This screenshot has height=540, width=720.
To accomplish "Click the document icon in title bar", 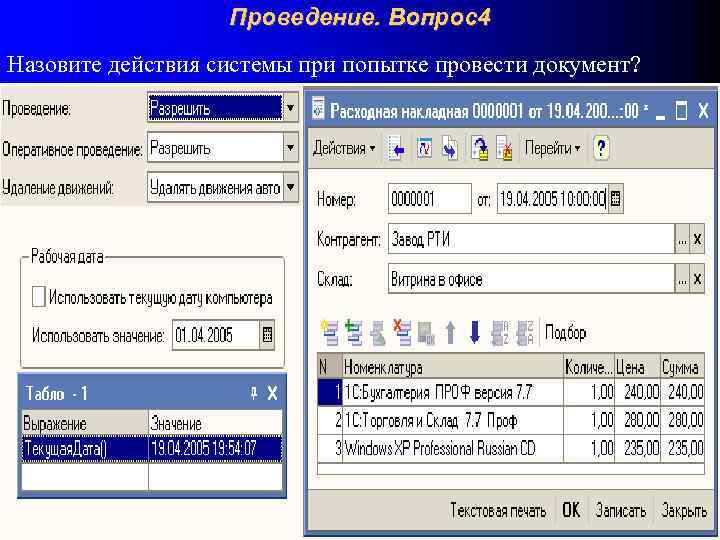I will pos(318,108).
